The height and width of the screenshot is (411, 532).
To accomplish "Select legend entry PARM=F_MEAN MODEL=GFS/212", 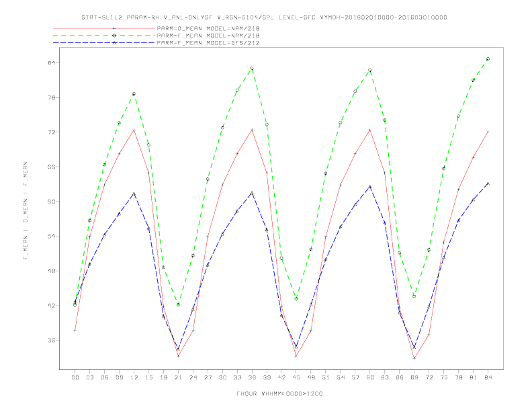I will pyautogui.click(x=208, y=43).
